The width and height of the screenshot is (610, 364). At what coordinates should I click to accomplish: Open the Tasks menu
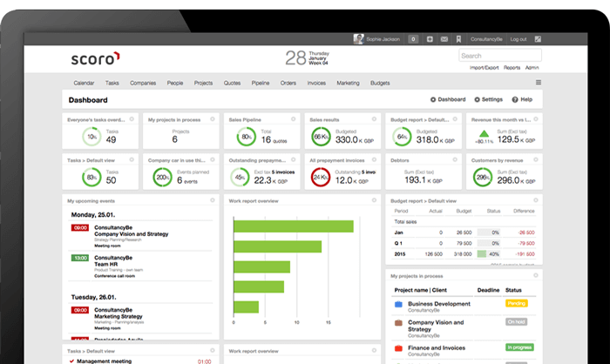click(x=112, y=83)
